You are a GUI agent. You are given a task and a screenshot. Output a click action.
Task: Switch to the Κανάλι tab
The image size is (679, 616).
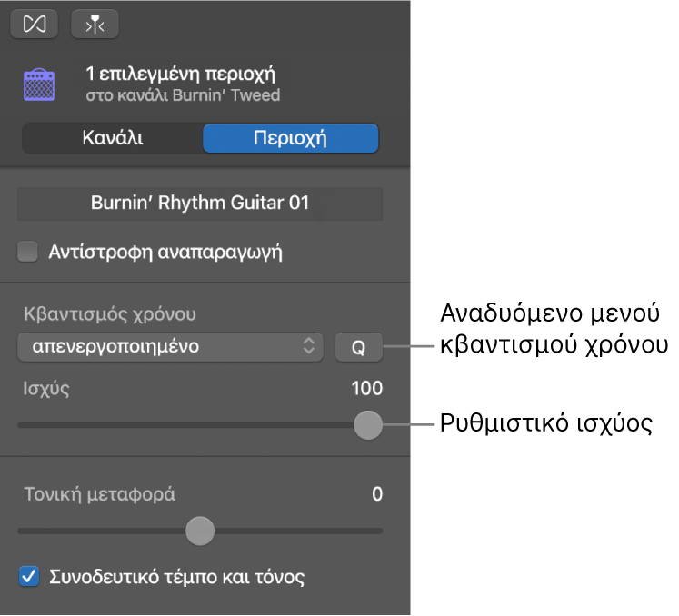point(112,138)
